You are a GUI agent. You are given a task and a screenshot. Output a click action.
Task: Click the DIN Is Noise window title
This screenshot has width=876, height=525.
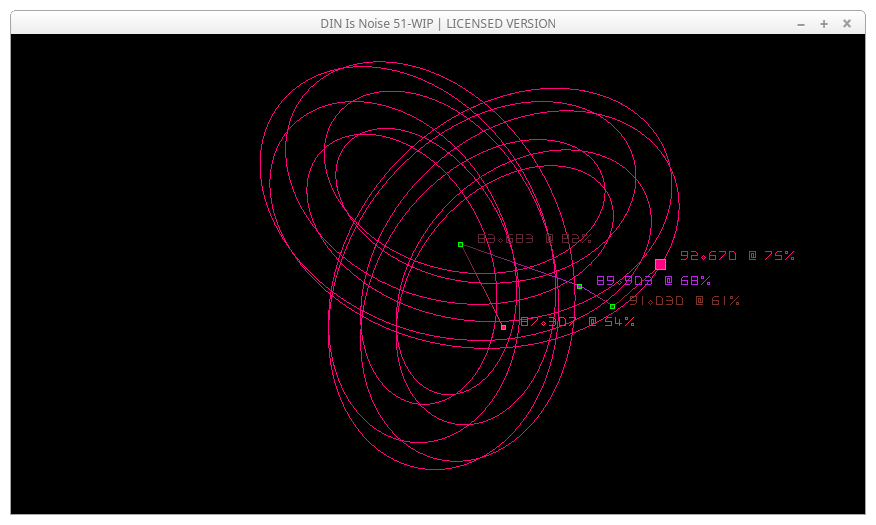438,23
